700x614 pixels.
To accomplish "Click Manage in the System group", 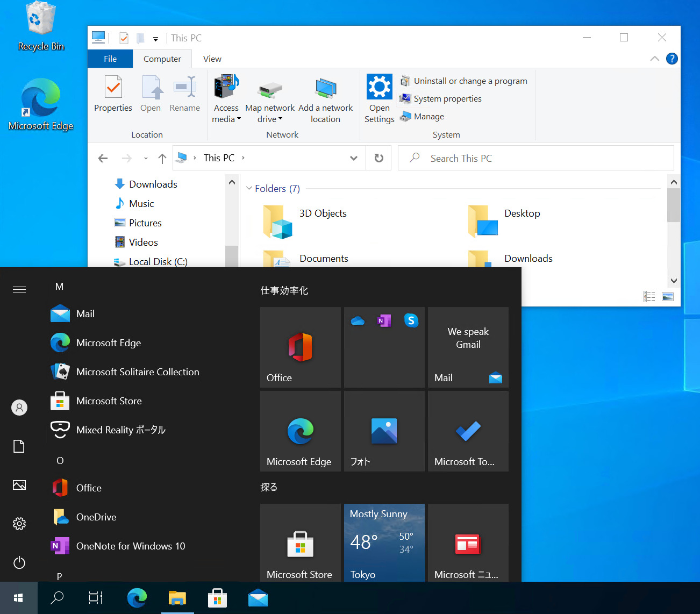I will click(x=422, y=117).
